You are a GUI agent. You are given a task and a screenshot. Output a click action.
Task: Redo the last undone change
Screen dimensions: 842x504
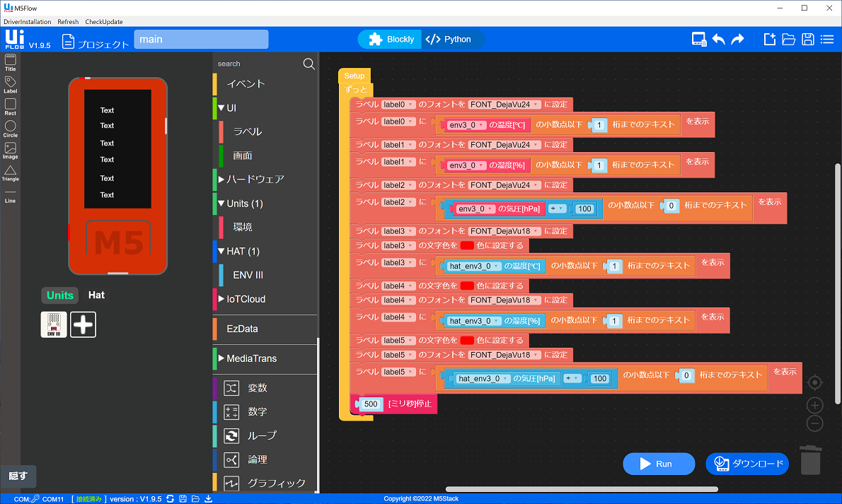[738, 39]
